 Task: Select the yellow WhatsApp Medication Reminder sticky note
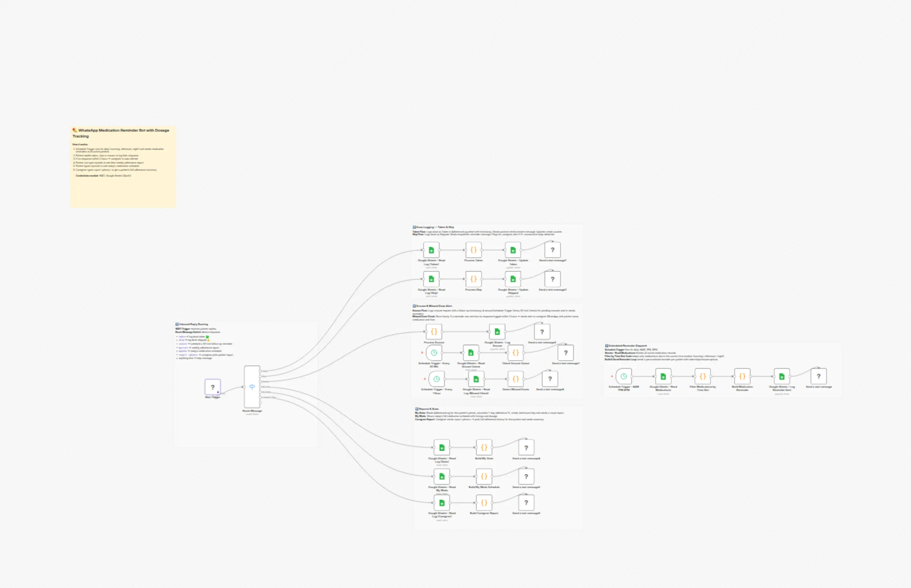coord(123,167)
